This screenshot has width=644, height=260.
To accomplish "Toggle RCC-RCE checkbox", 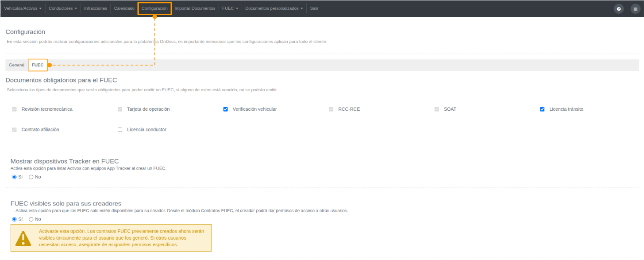I will [x=331, y=109].
